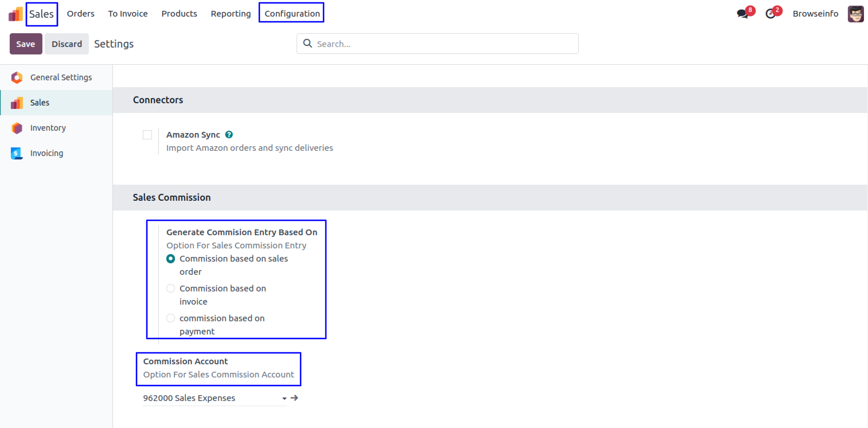The height and width of the screenshot is (428, 868).
Task: Click the Save button
Action: pos(26,44)
